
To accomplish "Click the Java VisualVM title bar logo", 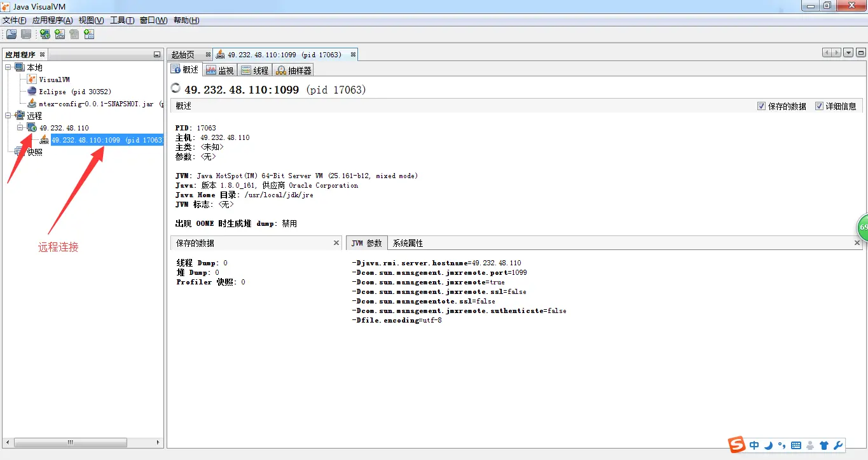I will click(x=6, y=6).
